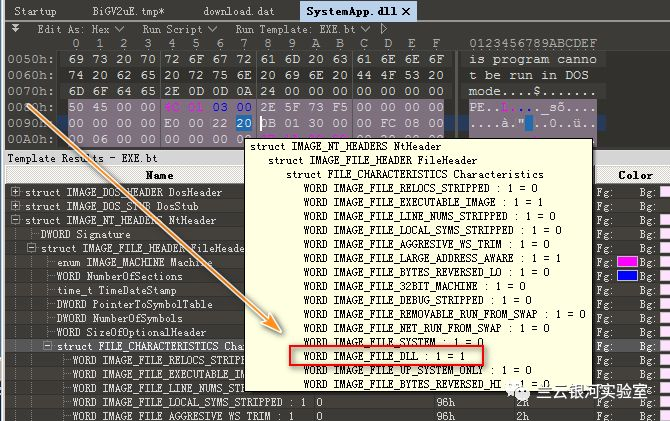The height and width of the screenshot is (421, 670).
Task: Click the Color column header
Action: [635, 175]
